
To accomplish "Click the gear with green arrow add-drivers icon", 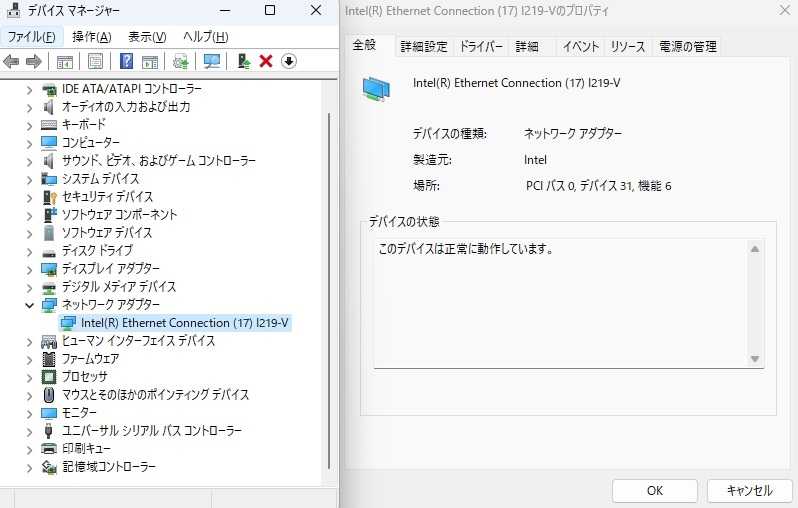I will click(x=181, y=62).
